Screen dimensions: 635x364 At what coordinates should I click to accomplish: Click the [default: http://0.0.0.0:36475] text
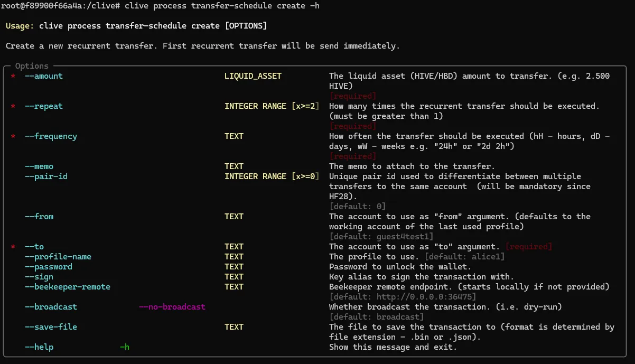[403, 297]
